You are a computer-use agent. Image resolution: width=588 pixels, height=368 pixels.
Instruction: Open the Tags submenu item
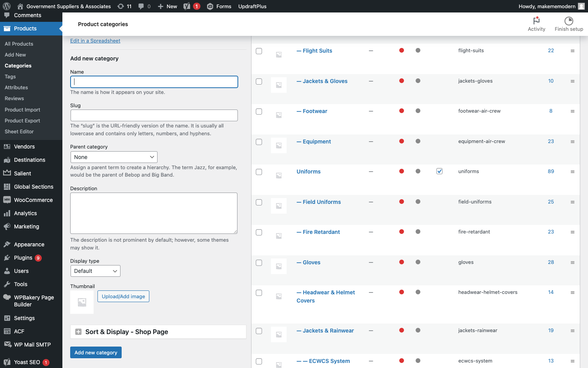[10, 77]
